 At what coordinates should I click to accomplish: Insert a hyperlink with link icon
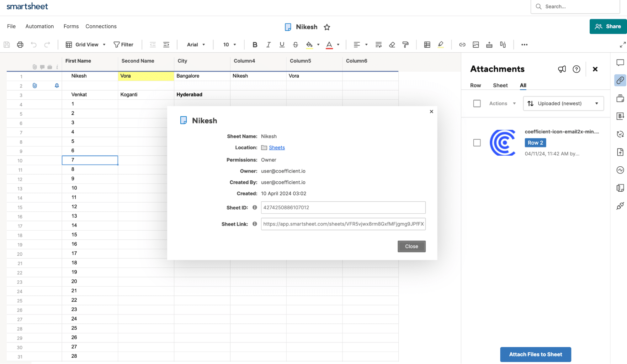click(462, 44)
